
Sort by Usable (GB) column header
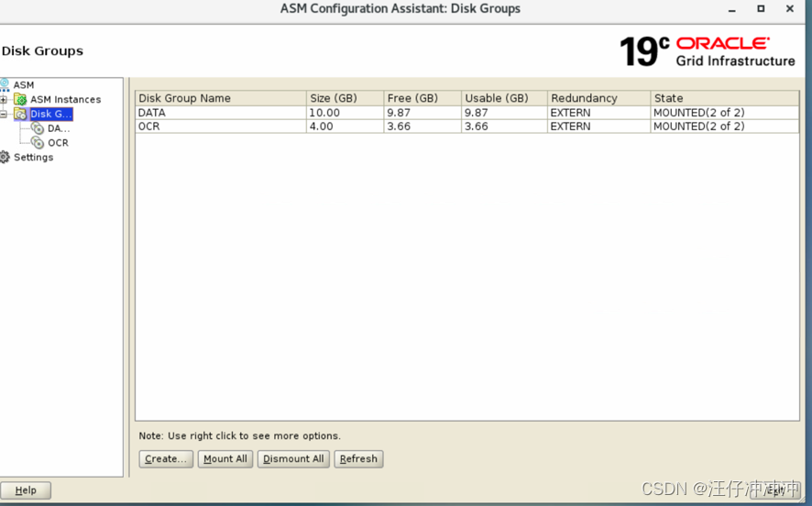pyautogui.click(x=504, y=98)
